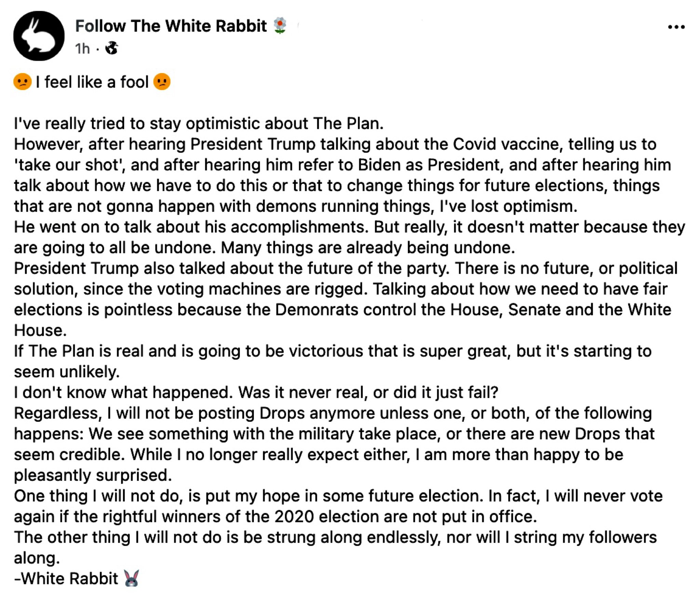Click the line starting "President Trump also talked"

pos(171,268)
